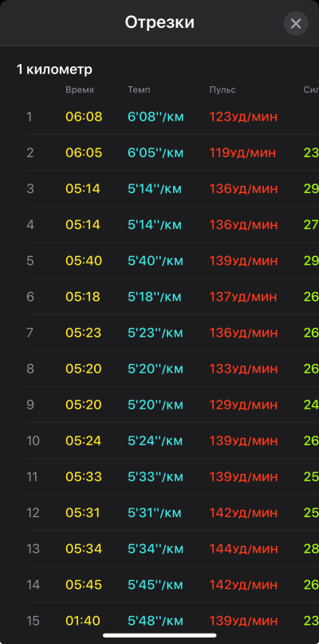Select the 144уд/мин pulse value
The height and width of the screenshot is (644, 319).
pyautogui.click(x=243, y=549)
